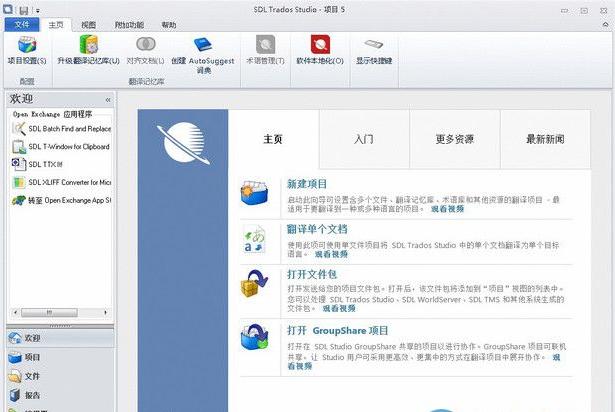Switch to 入门 getting started tab
615x412 pixels.
[x=364, y=139]
